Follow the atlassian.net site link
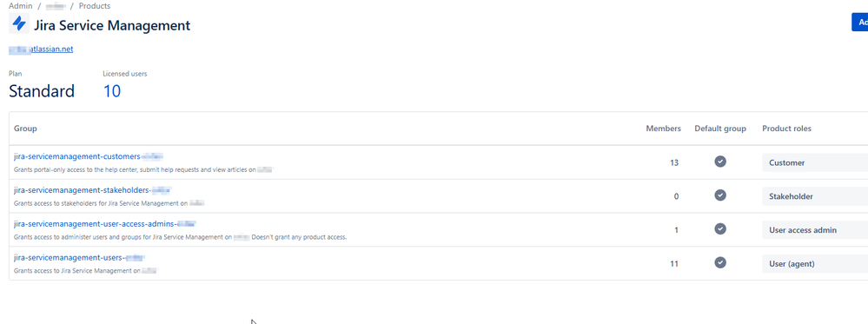This screenshot has height=324, width=868. (41, 50)
